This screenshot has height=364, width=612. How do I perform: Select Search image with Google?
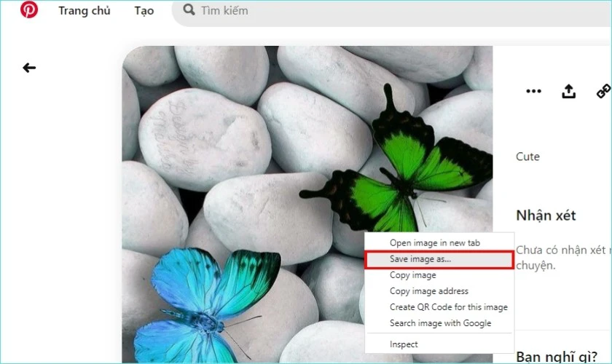click(x=440, y=323)
